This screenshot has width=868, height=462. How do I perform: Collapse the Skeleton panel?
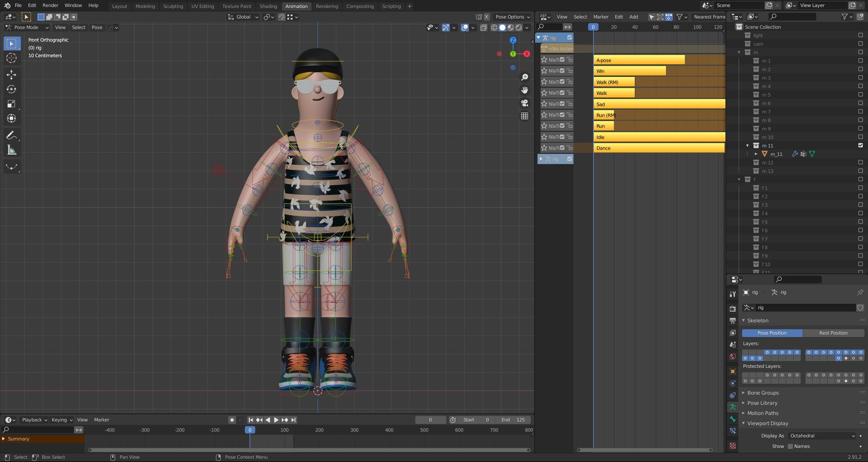pos(758,321)
